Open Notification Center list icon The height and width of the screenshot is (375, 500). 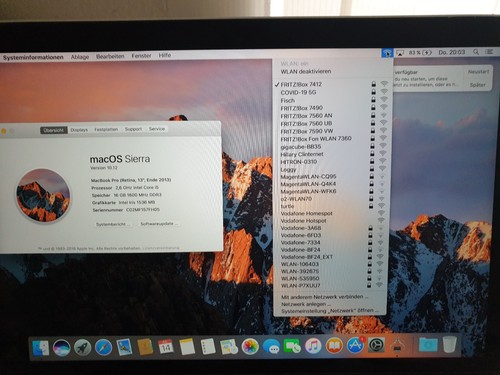489,52
